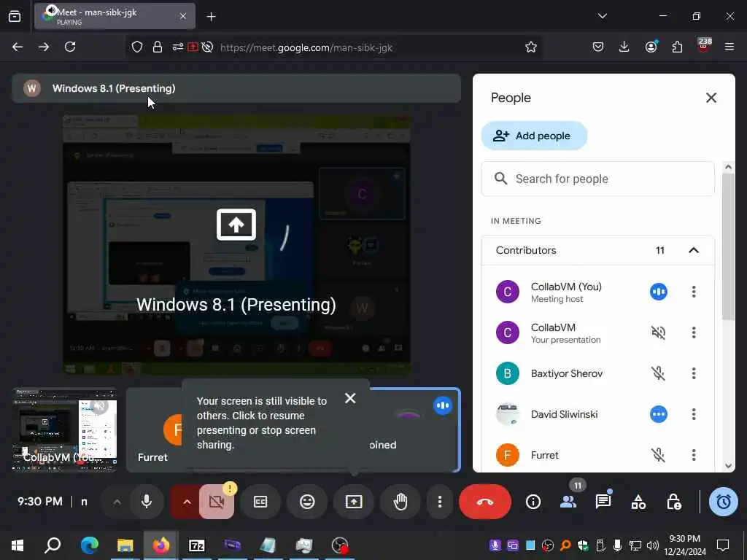Raise your hand
The height and width of the screenshot is (560, 747).
tap(400, 502)
